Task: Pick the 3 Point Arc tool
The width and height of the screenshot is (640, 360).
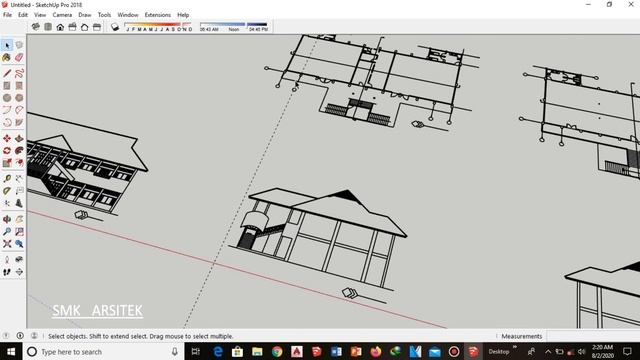Action: [x=7, y=122]
